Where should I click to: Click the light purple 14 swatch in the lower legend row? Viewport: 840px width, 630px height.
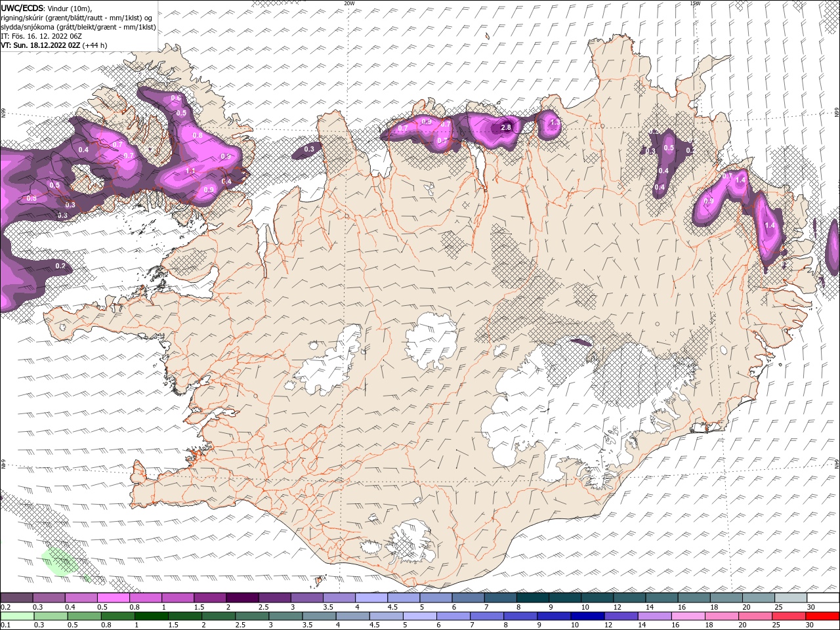coord(654,616)
